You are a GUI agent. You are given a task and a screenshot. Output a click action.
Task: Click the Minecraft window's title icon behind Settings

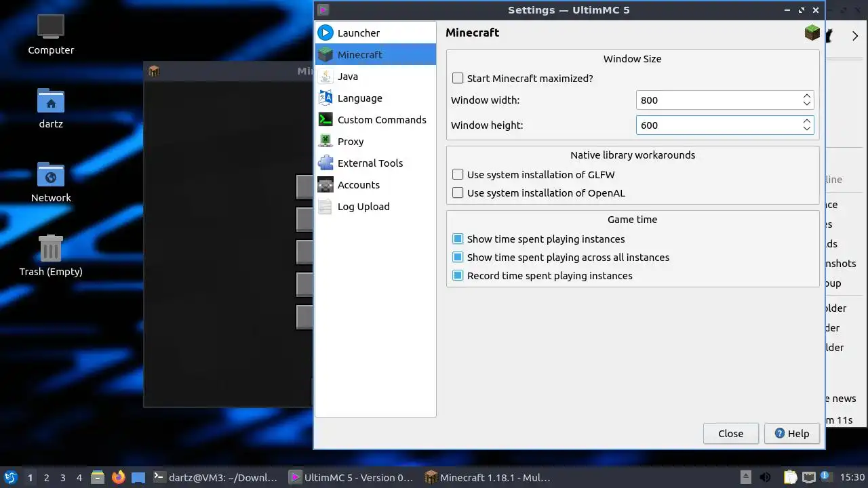click(154, 71)
